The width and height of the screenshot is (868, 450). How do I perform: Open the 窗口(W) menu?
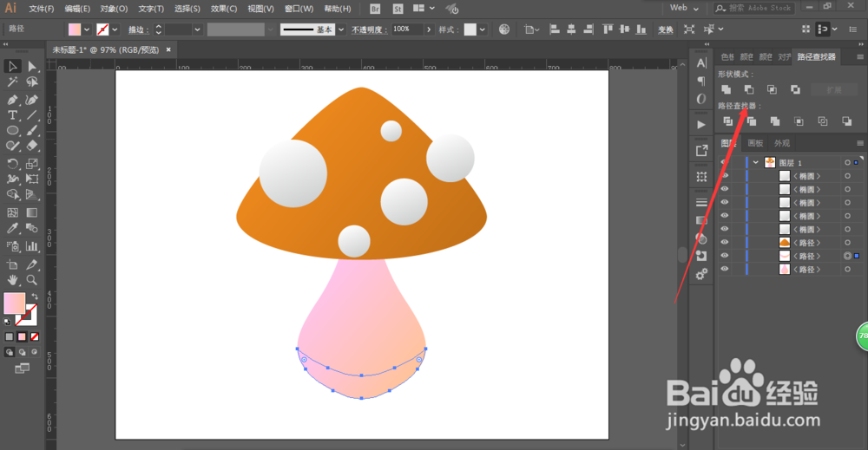299,9
